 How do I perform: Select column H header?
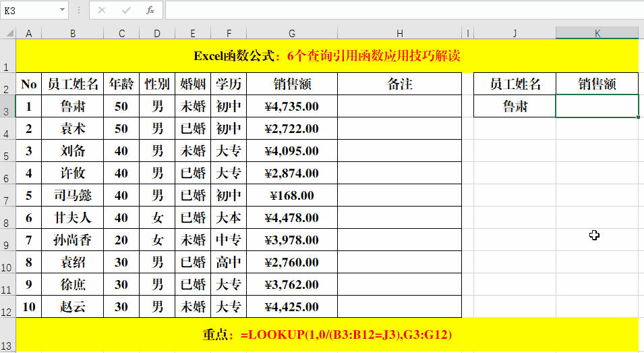coord(400,33)
